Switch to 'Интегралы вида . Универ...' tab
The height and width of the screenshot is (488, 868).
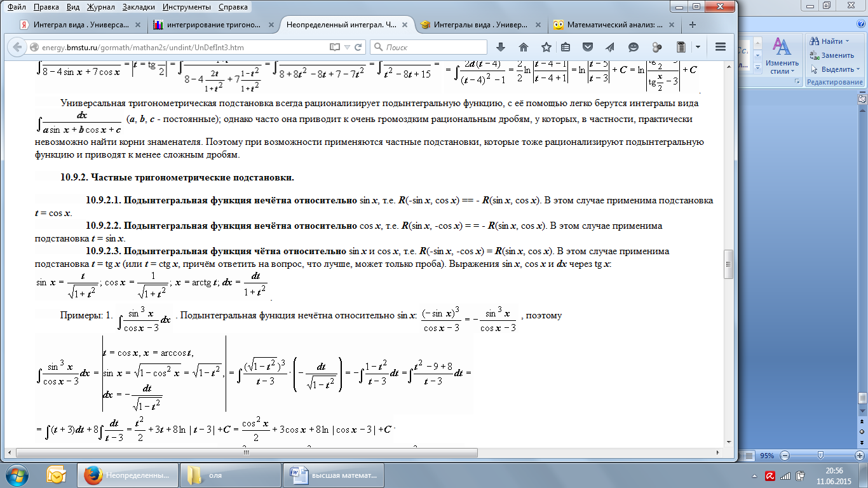481,25
